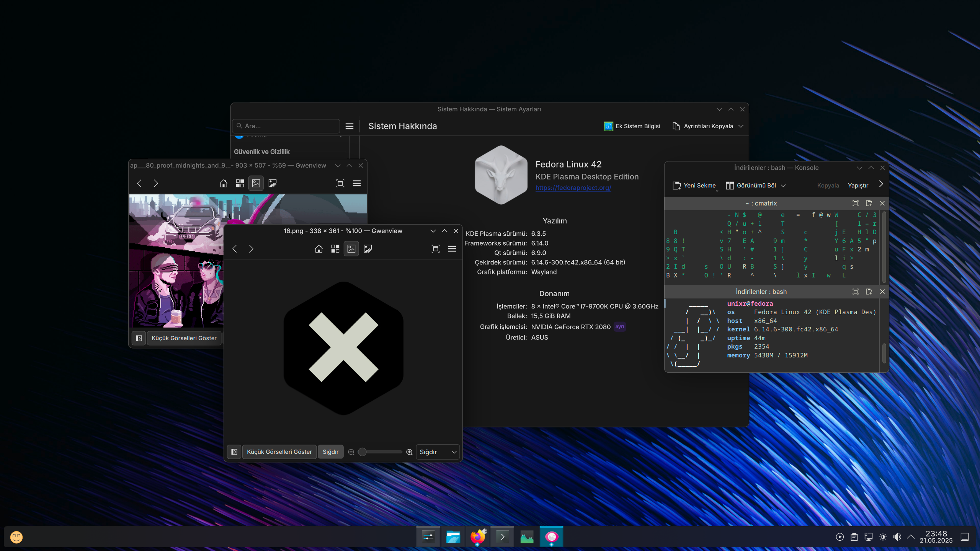Open image editing tools icon in 16.png Gwenview
Screen dimensions: 980x551
point(368,249)
